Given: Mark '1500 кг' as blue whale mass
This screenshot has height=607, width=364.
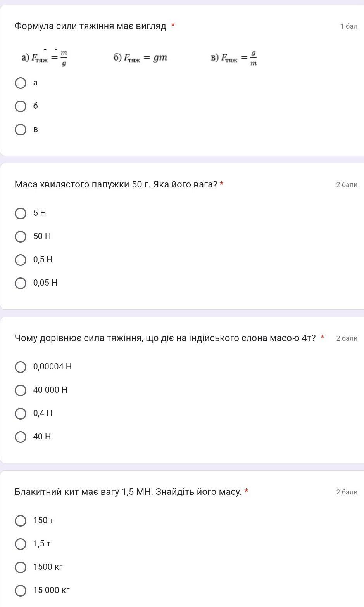Looking at the screenshot, I should [x=21, y=567].
